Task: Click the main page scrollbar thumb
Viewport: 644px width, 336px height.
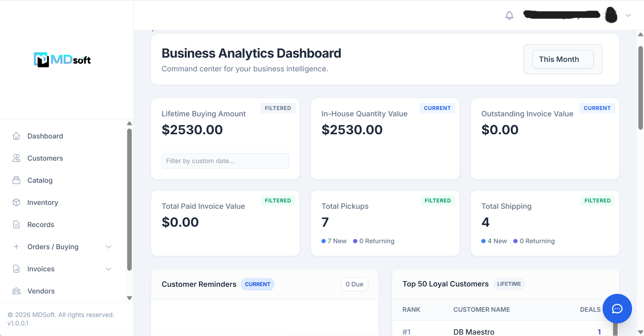Action: coord(640,88)
